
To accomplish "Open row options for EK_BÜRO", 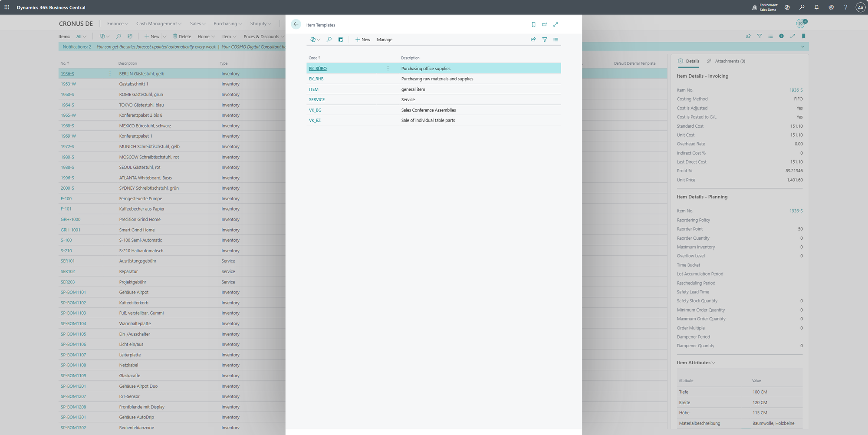I will [388, 69].
